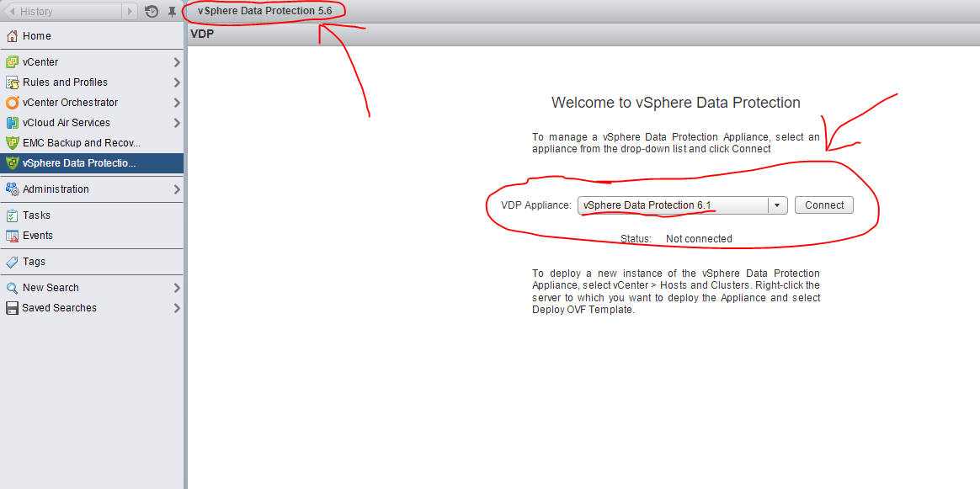Viewport: 980px width, 489px height.
Task: Click the EMC Backup and Recovery shield icon
Action: (x=12, y=143)
